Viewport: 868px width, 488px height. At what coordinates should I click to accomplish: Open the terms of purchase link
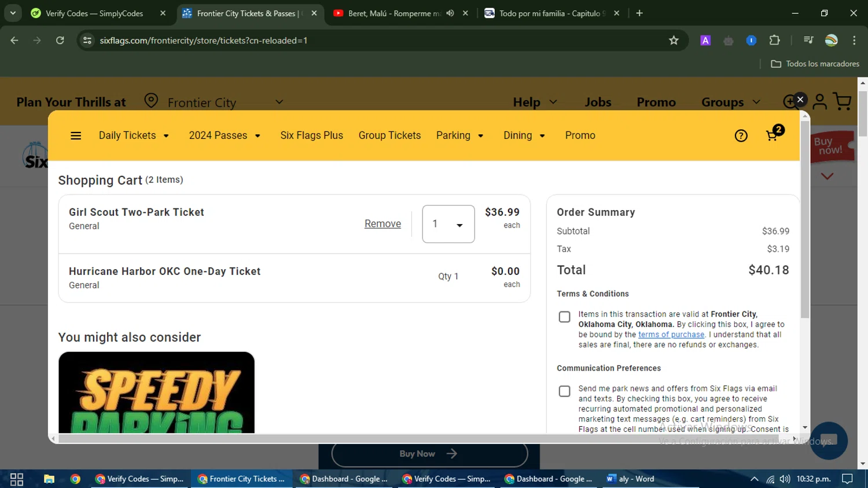pos(671,335)
